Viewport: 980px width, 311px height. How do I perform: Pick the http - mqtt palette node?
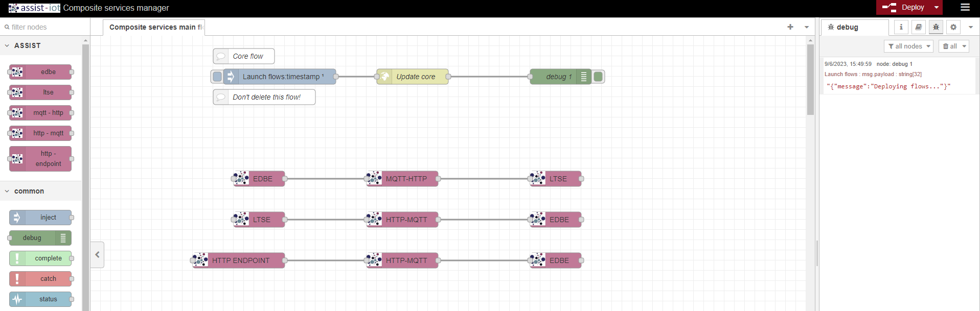click(40, 133)
